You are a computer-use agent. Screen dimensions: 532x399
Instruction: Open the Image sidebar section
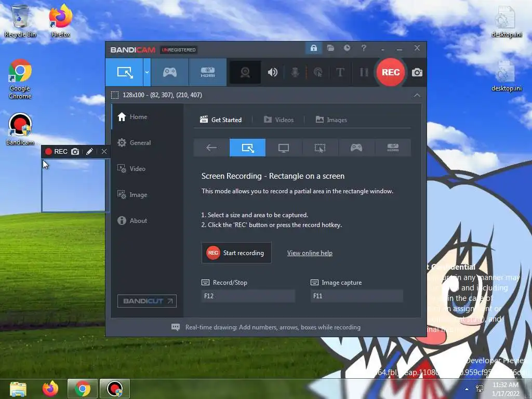(x=147, y=195)
